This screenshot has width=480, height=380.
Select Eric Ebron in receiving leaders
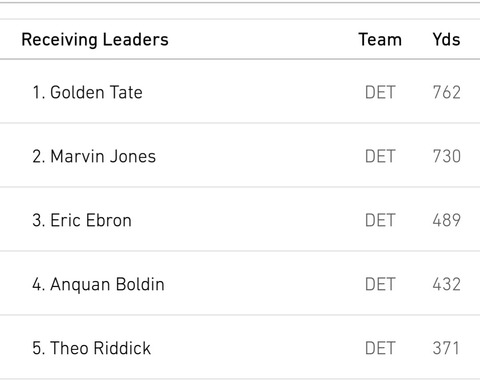tap(91, 220)
